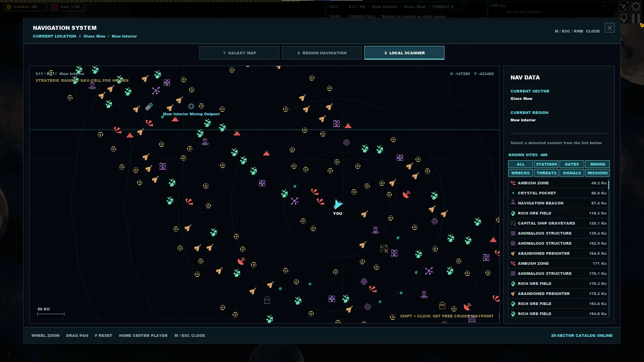Image resolution: width=644 pixels, height=362 pixels.
Task: Toggle the THREATS filter
Action: [546, 173]
